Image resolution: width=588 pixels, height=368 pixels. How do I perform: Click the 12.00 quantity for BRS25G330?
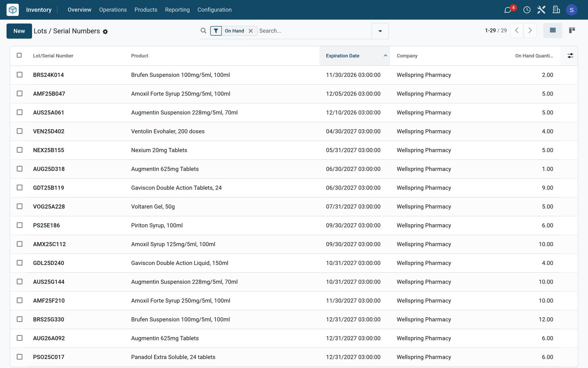[546, 319]
